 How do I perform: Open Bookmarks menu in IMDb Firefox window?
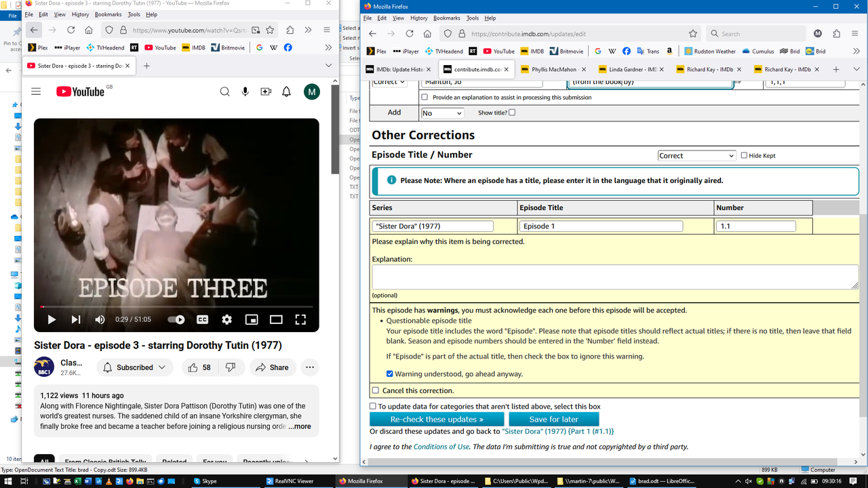(x=447, y=18)
